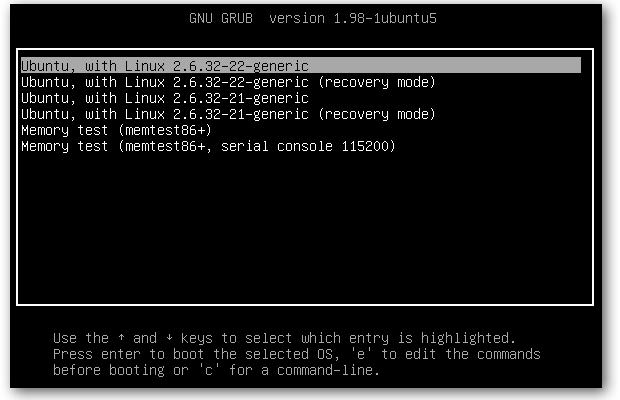Click the up arrow symbol in help text
Image resolution: width=620 pixels, height=400 pixels.
pyautogui.click(x=120, y=338)
